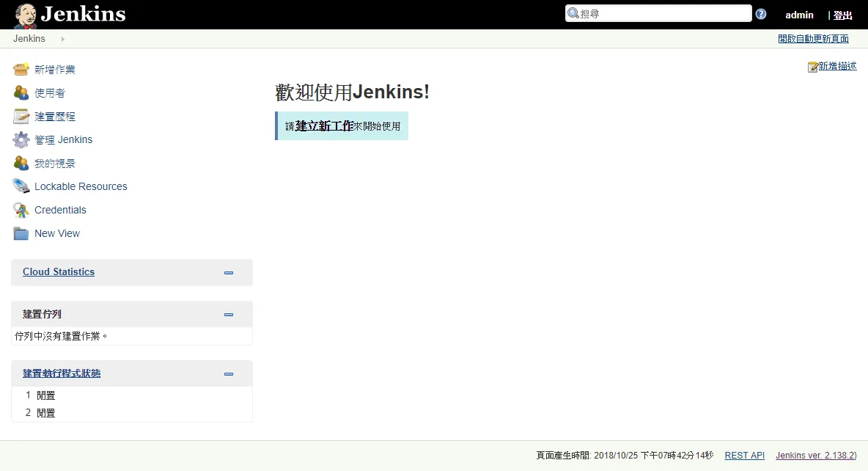Image resolution: width=868 pixels, height=471 pixels.
Task: Collapse the 建置執行程式狀態 executor panel
Action: [x=229, y=373]
